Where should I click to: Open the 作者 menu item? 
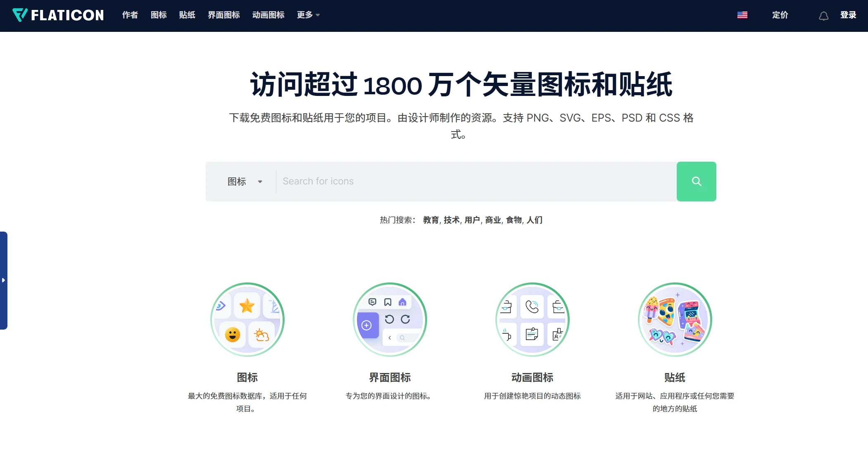(130, 15)
